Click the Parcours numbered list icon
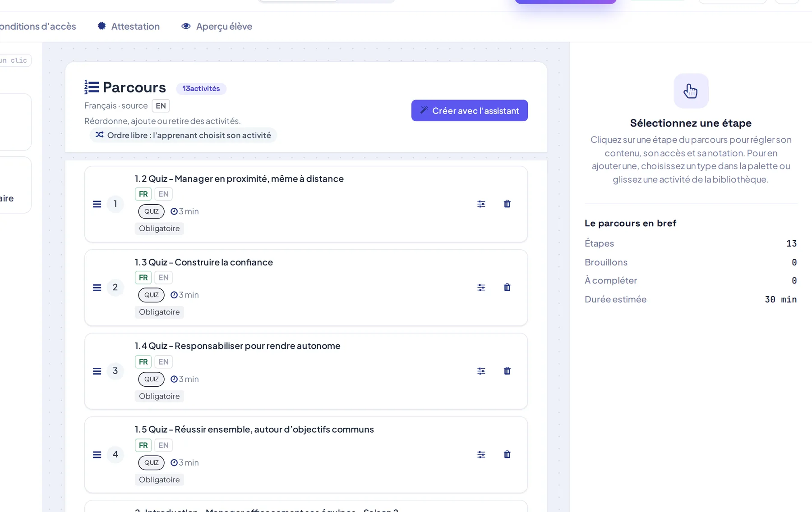The width and height of the screenshot is (812, 512). 92,87
